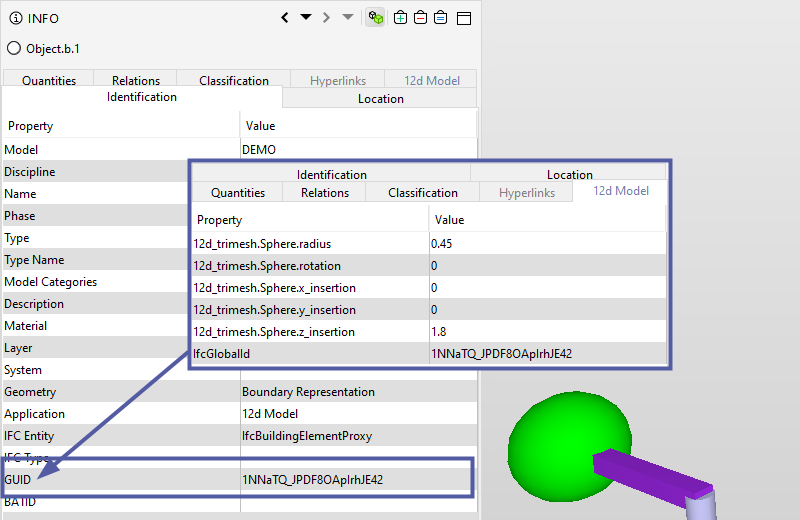Click the clipboard list icon in toolbar

(440, 18)
